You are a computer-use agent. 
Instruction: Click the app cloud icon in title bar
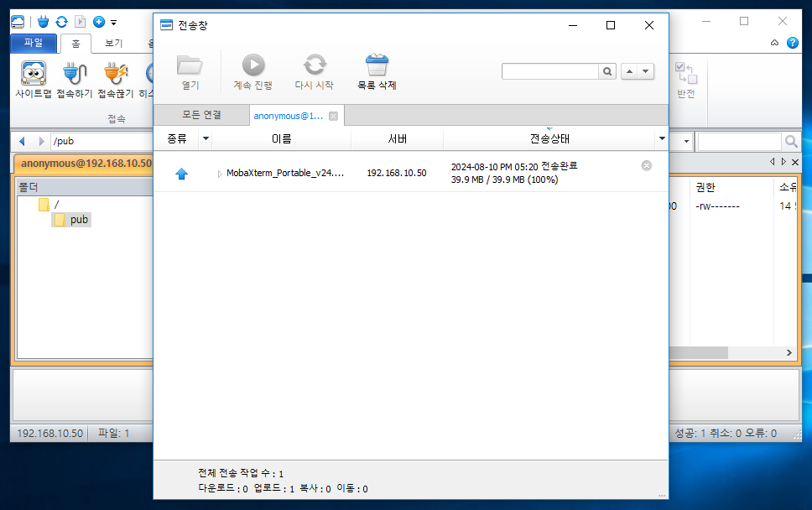(x=18, y=22)
